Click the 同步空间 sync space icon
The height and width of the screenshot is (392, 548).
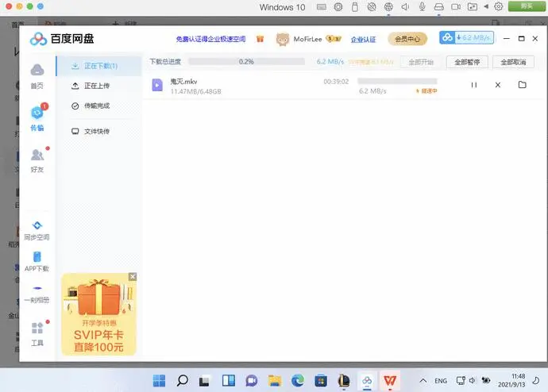click(x=37, y=229)
